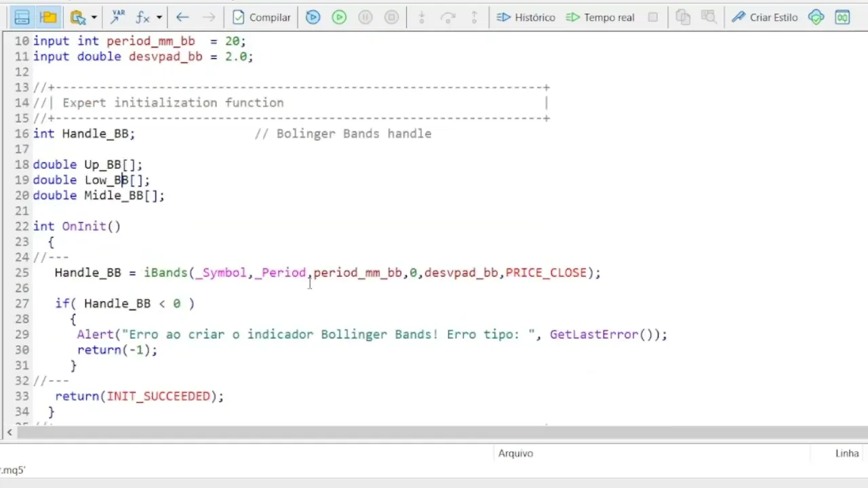Click Criar Estilo styler button
Viewport: 868px width, 488px height.
pyautogui.click(x=764, y=17)
